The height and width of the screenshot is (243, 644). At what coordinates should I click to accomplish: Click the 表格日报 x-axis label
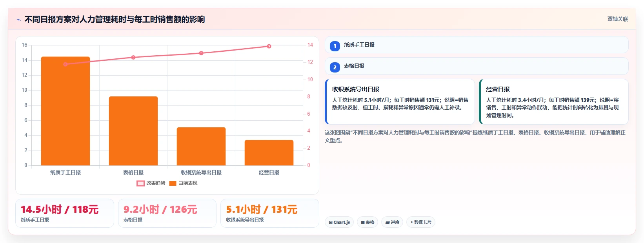pos(133,172)
